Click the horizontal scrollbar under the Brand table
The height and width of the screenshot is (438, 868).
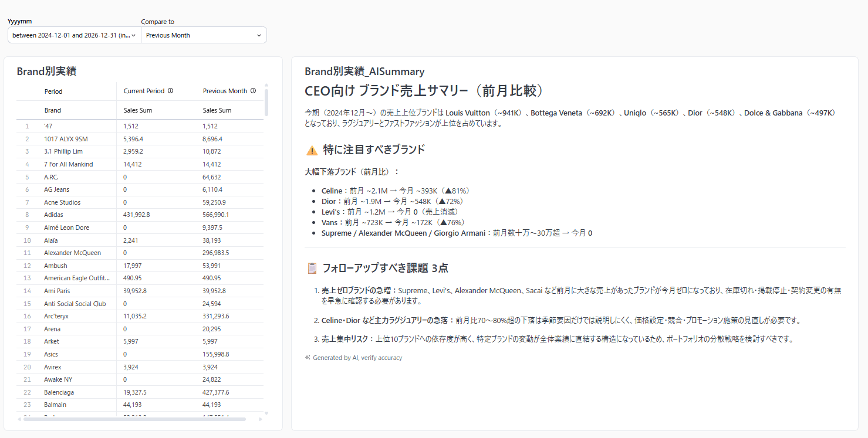point(134,419)
